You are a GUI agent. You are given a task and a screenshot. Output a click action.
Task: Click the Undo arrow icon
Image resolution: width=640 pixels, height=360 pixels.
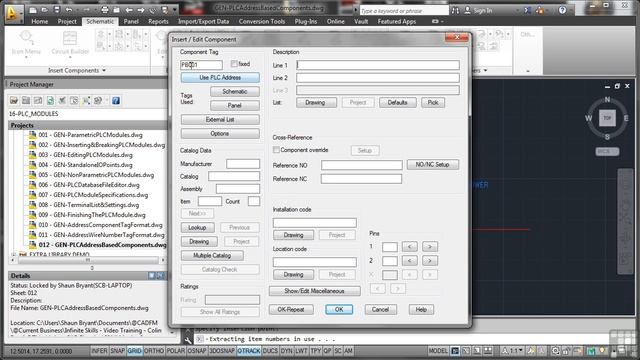[69, 10]
